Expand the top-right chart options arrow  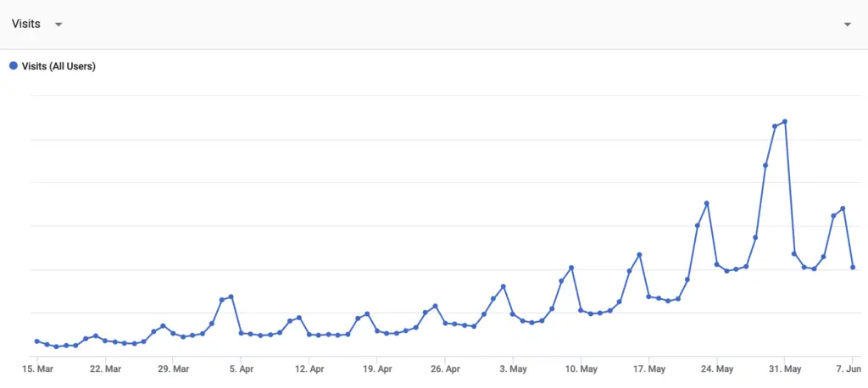tap(847, 25)
